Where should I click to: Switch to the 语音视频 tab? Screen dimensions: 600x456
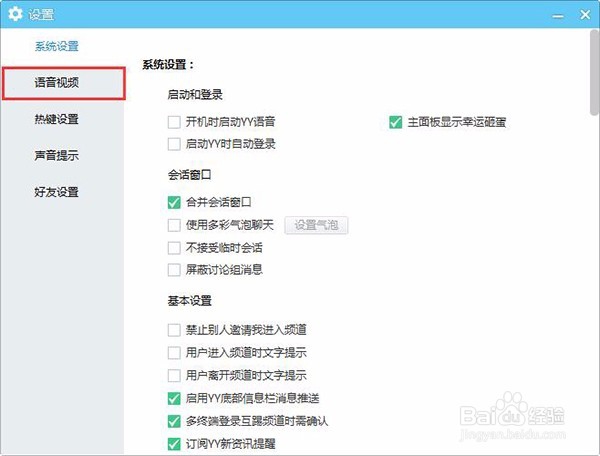[x=64, y=83]
